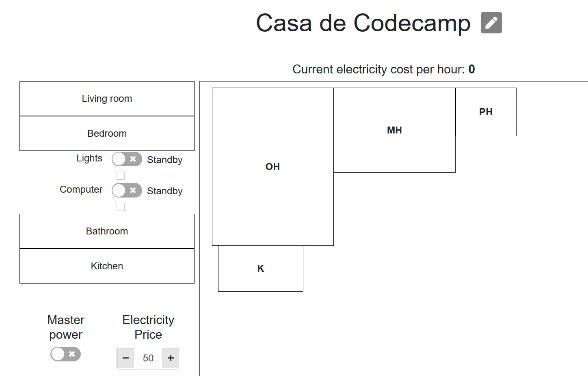
Task: Toggle the Bedroom Computer switch
Action: point(127,190)
